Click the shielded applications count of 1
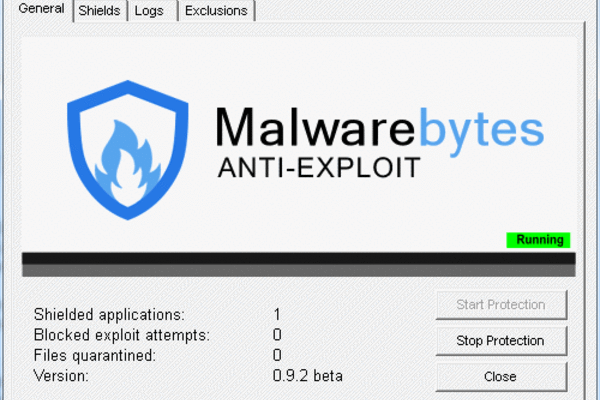The image size is (600, 400). click(277, 313)
